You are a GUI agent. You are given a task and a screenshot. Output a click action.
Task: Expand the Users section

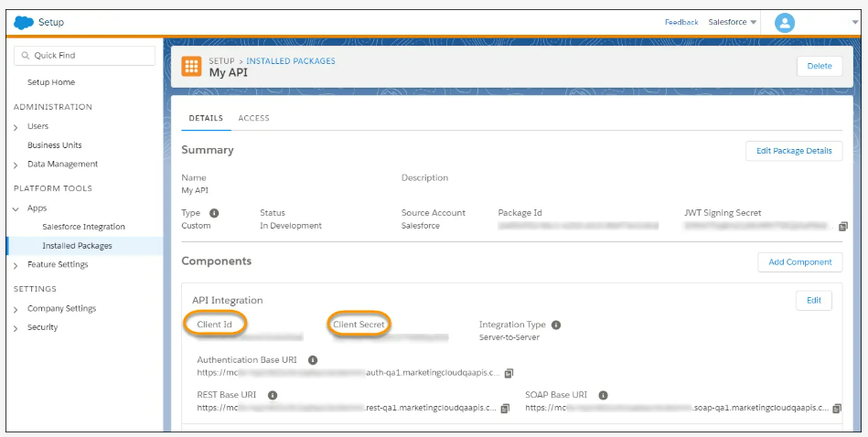click(x=16, y=127)
